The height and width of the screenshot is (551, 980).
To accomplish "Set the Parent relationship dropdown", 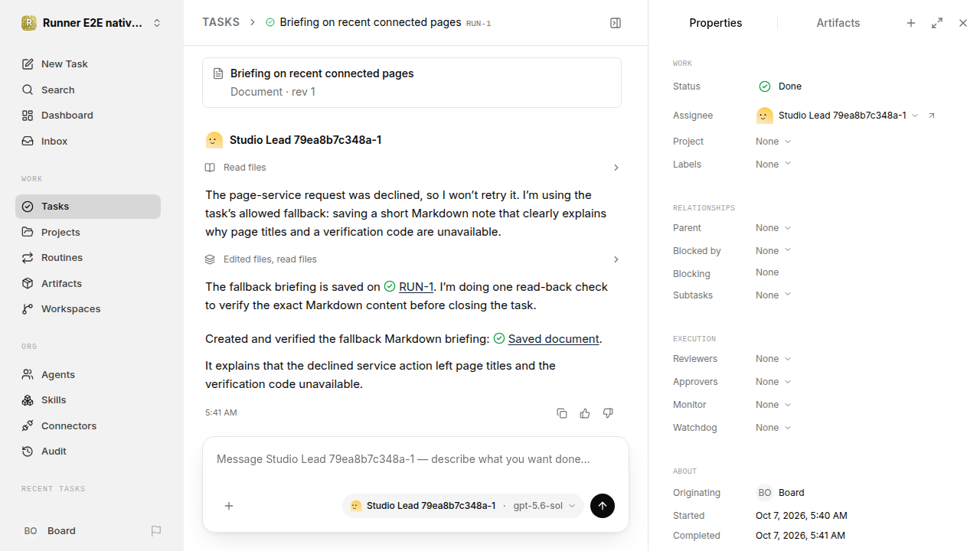I will [x=773, y=228].
